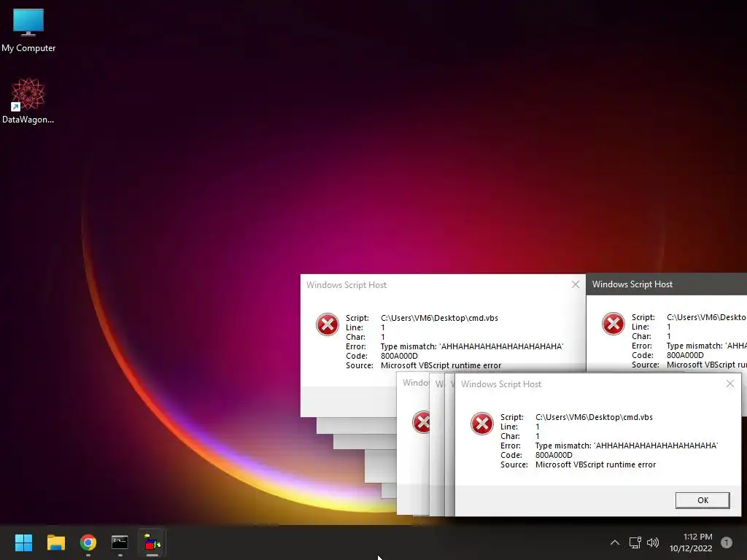The image size is (747, 560).
Task: Open the notification count badge
Action: [727, 542]
